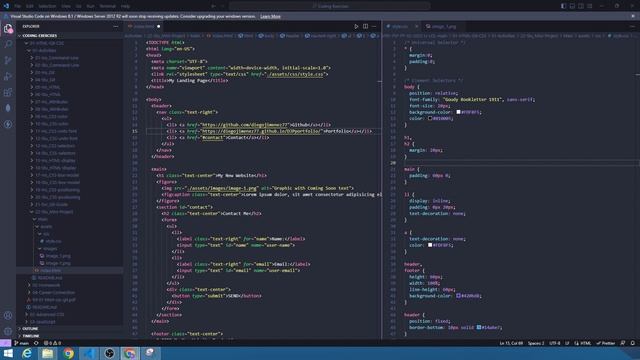Open the Explorer view in activity bar

8,29
